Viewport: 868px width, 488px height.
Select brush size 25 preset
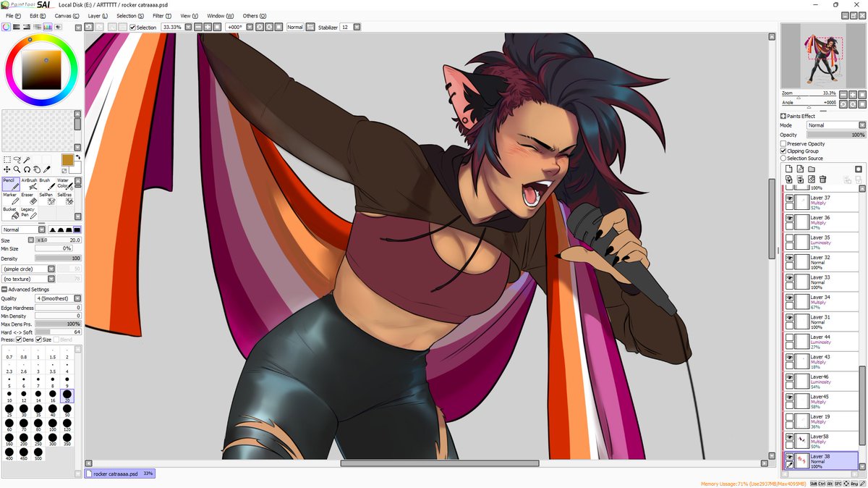coord(9,409)
